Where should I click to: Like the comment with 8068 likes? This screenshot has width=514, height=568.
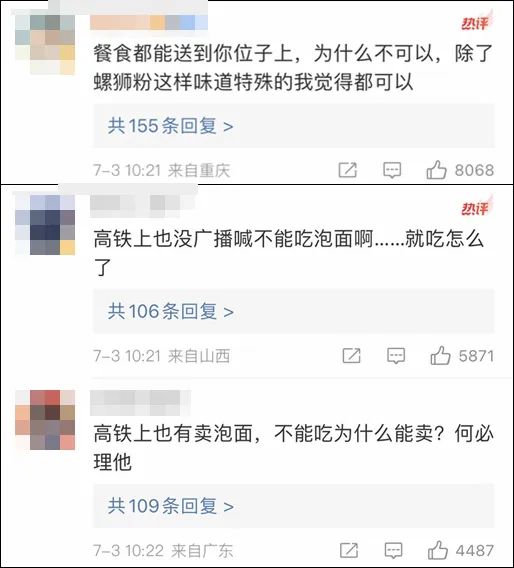click(436, 170)
